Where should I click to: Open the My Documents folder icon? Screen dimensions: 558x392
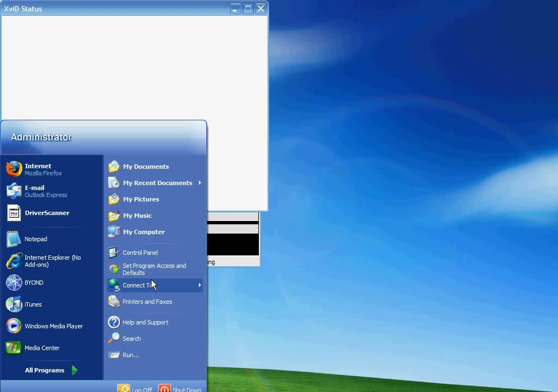114,167
